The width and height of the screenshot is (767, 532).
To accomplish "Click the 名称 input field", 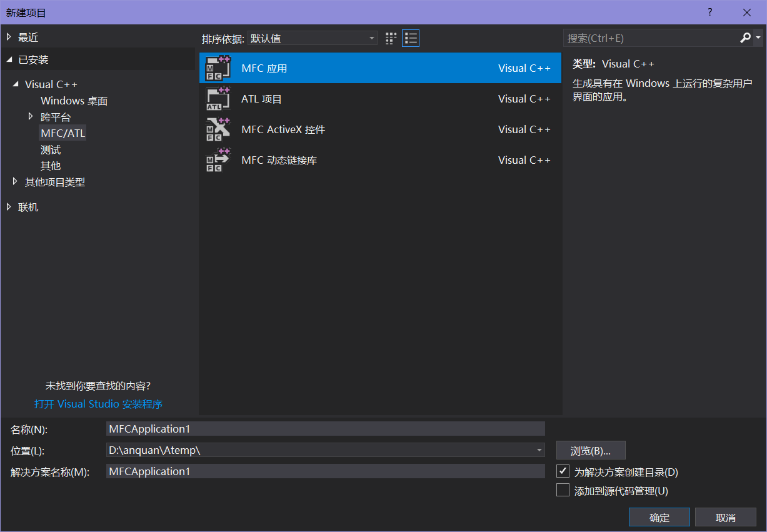I will coord(326,429).
